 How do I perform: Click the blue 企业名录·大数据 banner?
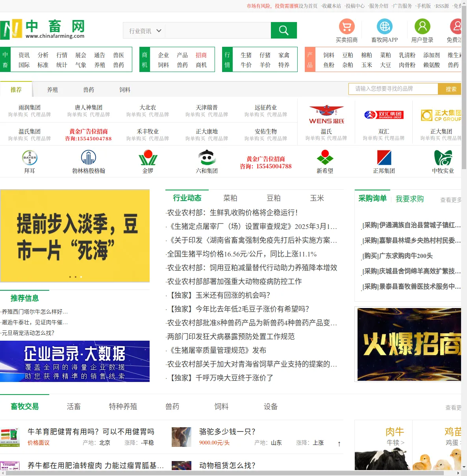75,361
